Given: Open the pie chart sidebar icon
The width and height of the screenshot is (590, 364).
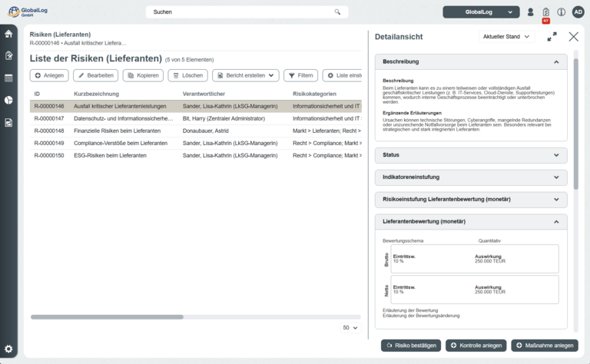Looking at the screenshot, I should (8, 101).
